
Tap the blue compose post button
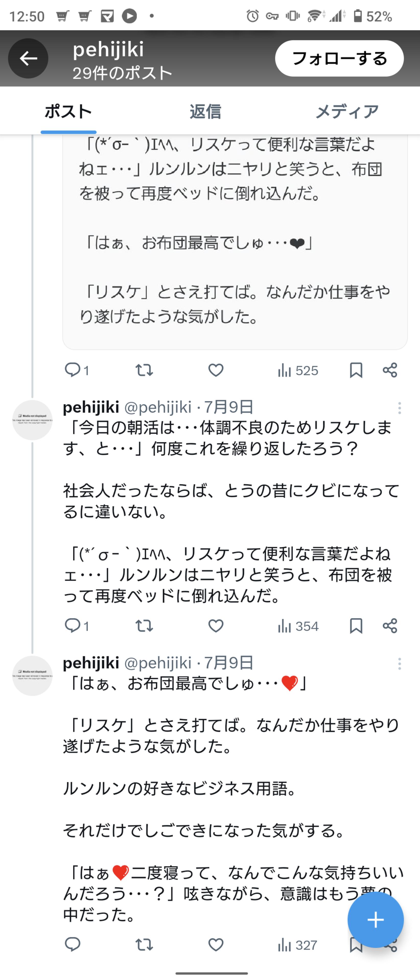(376, 920)
